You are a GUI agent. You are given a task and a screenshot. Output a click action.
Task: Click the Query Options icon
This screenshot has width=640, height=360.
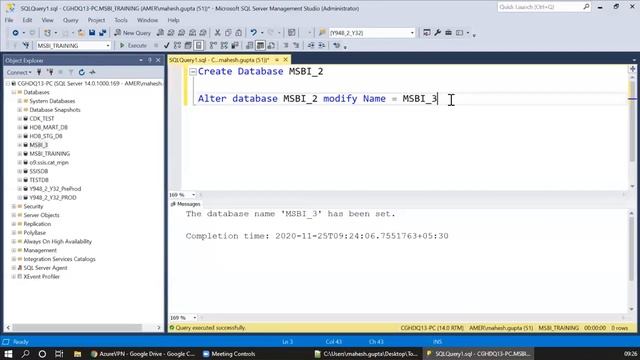[188, 45]
